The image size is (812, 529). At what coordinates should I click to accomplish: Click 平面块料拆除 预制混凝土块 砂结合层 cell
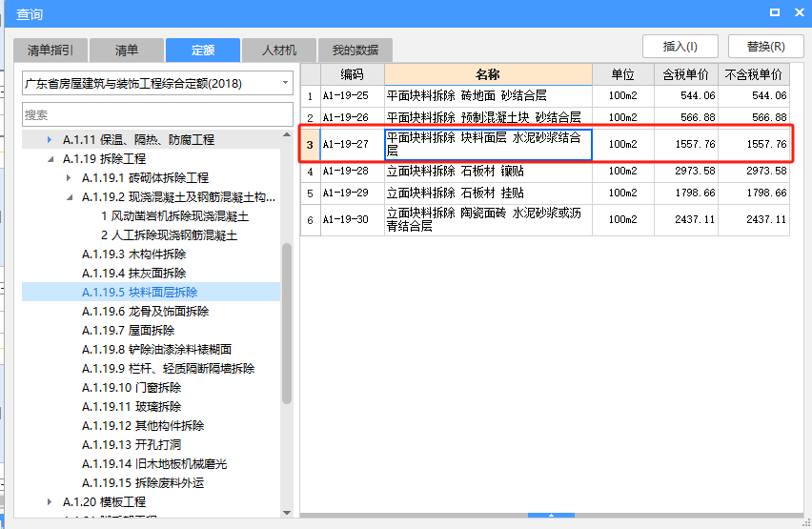(x=488, y=117)
